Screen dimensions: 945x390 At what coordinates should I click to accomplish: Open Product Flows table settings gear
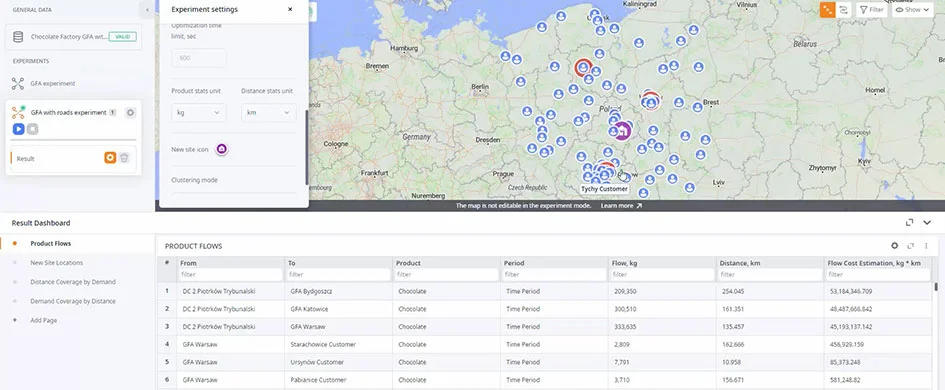click(x=895, y=246)
